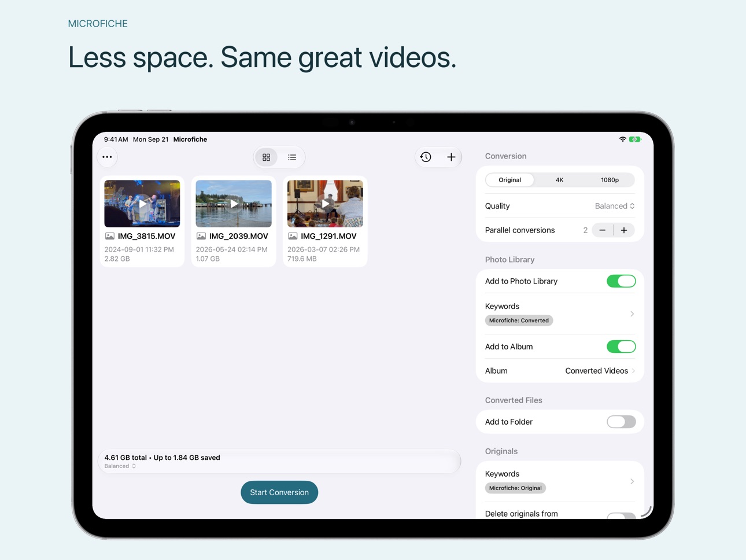The image size is (746, 560).
Task: Click the 1.07 GB file size
Action: click(x=208, y=259)
